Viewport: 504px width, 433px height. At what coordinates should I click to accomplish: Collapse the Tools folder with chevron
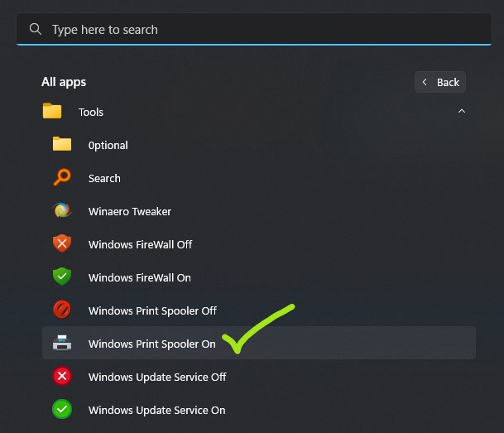tap(462, 111)
